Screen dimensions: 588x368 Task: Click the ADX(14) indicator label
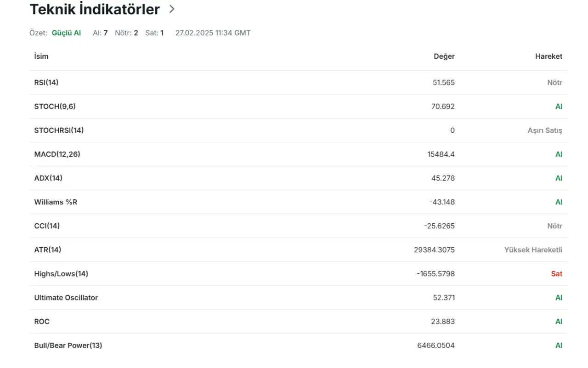pyautogui.click(x=48, y=178)
